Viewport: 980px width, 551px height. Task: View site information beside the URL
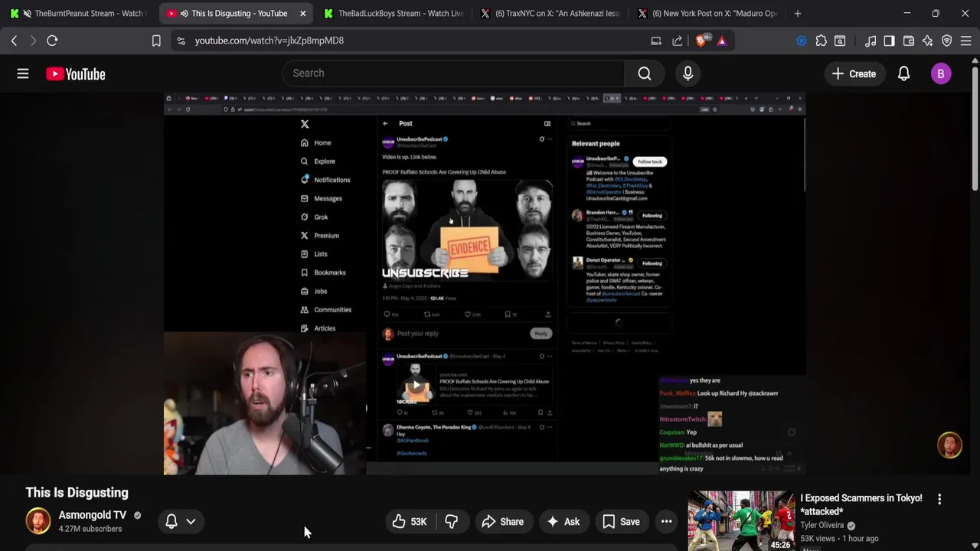[181, 41]
